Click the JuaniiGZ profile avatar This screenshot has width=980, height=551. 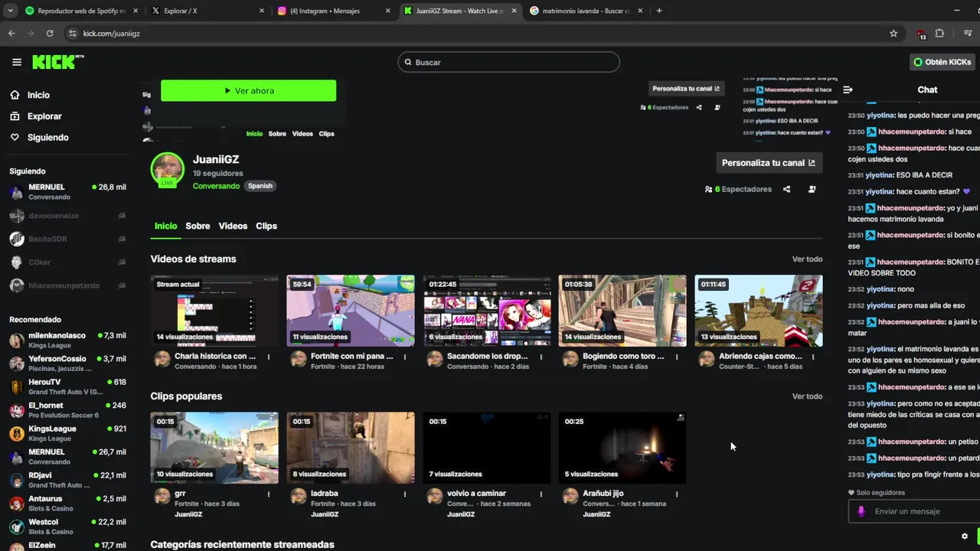(167, 170)
